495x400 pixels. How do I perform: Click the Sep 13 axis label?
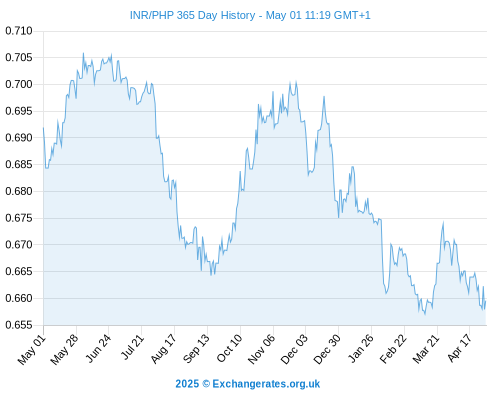[x=196, y=349]
